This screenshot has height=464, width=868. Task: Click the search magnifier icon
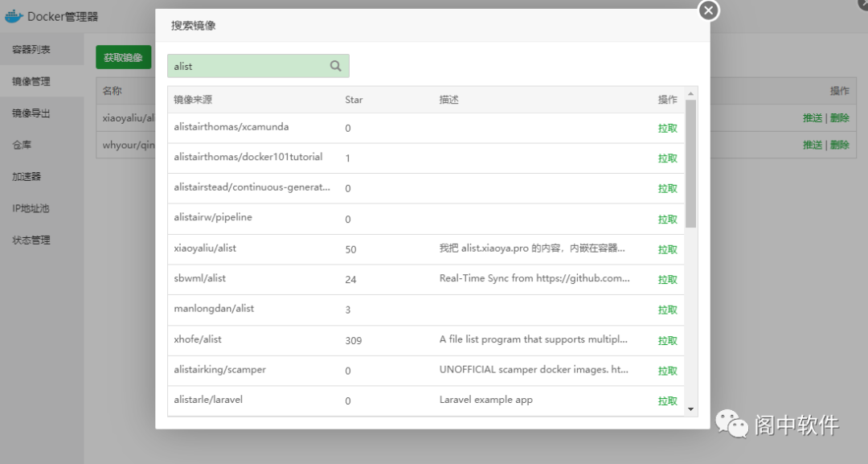click(335, 66)
